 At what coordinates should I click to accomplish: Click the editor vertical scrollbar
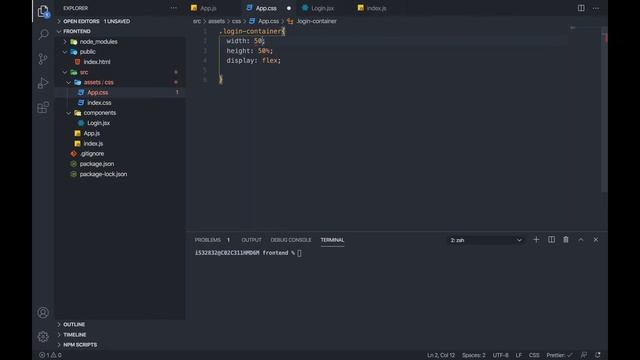(x=604, y=110)
